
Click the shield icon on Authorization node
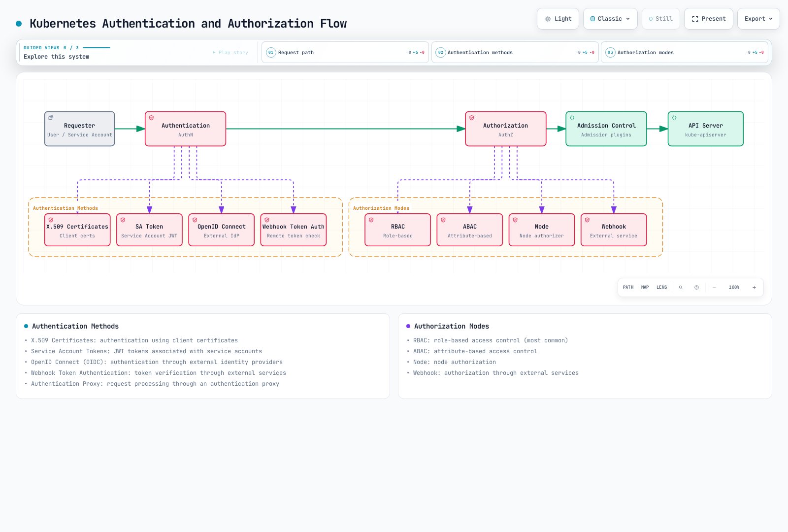(x=472, y=118)
